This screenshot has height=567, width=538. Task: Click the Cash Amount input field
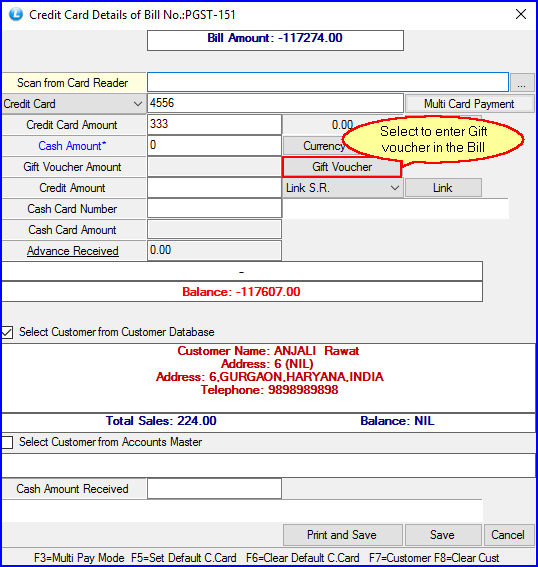(214, 146)
